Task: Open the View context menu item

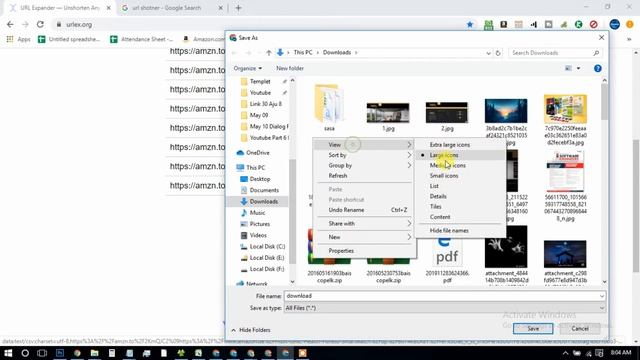Action: pos(364,145)
